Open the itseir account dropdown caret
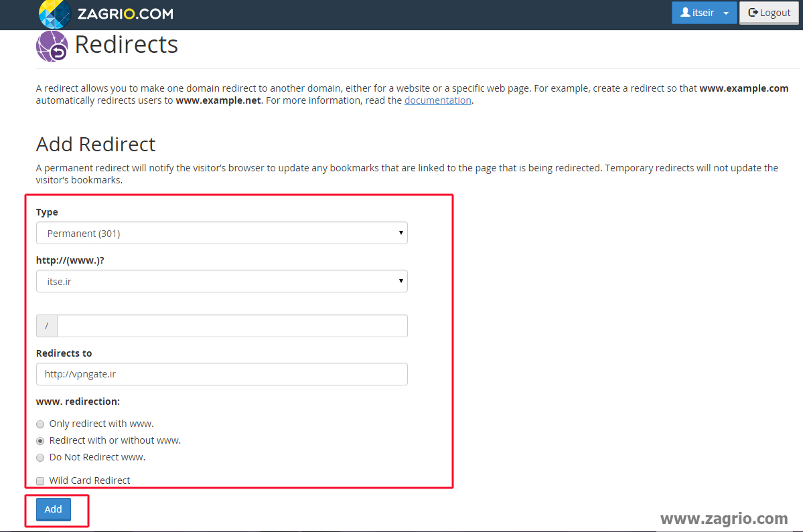Image resolution: width=803 pixels, height=532 pixels. tap(725, 12)
